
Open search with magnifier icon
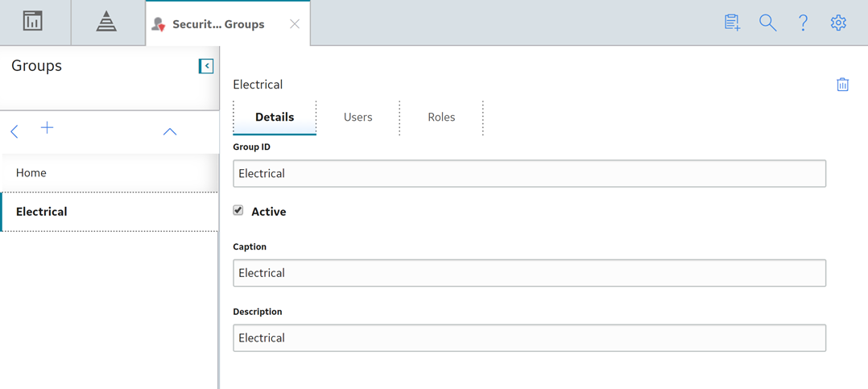pyautogui.click(x=768, y=23)
